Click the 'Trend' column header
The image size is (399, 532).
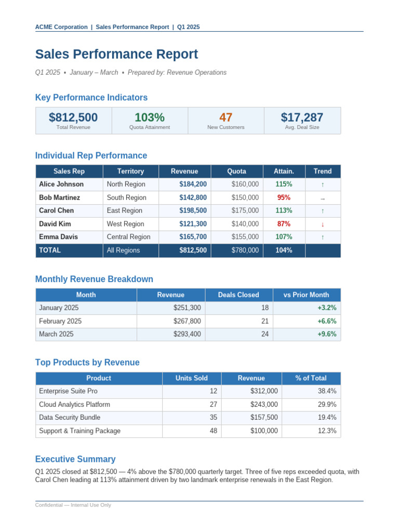(x=323, y=171)
